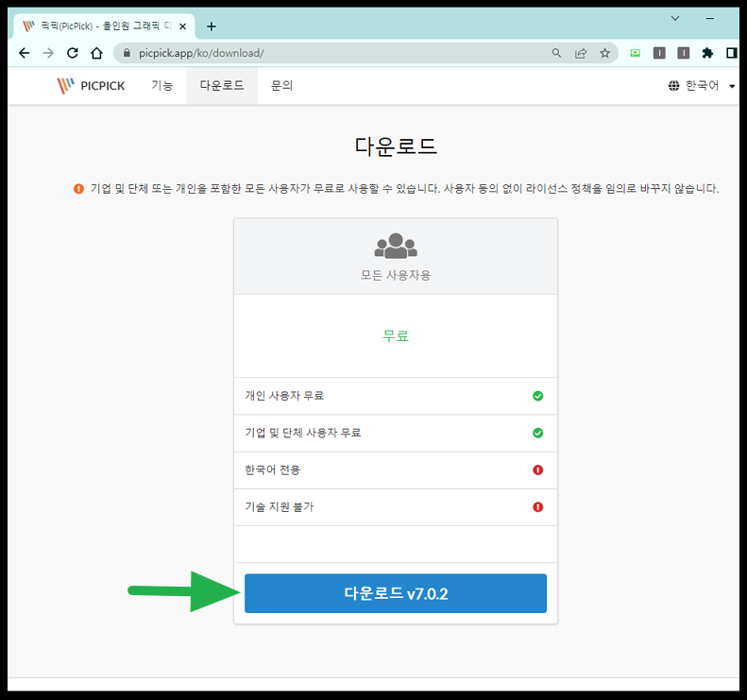
Task: Click the first gray square extension icon
Action: pos(659,53)
